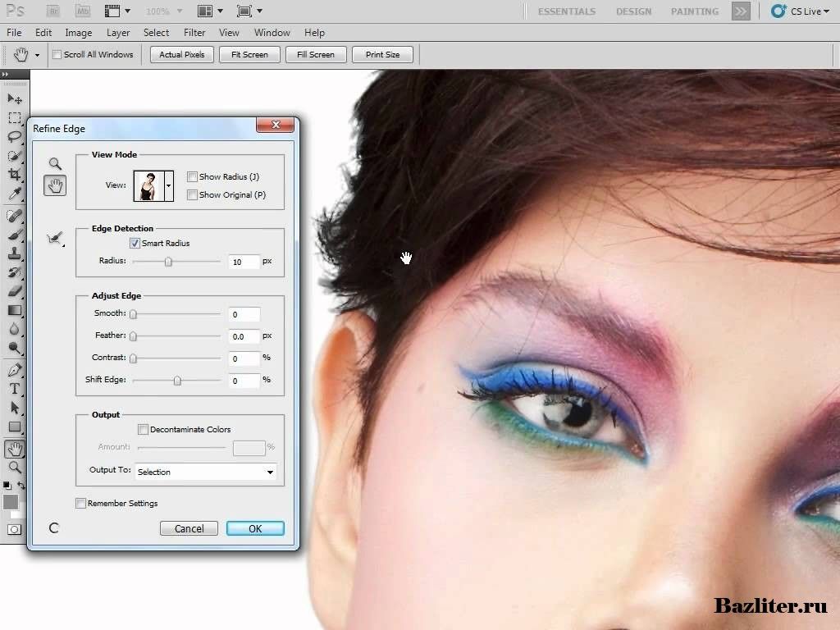This screenshot has height=630, width=840.
Task: Open the View mode thumbnail dropdown
Action: click(169, 185)
